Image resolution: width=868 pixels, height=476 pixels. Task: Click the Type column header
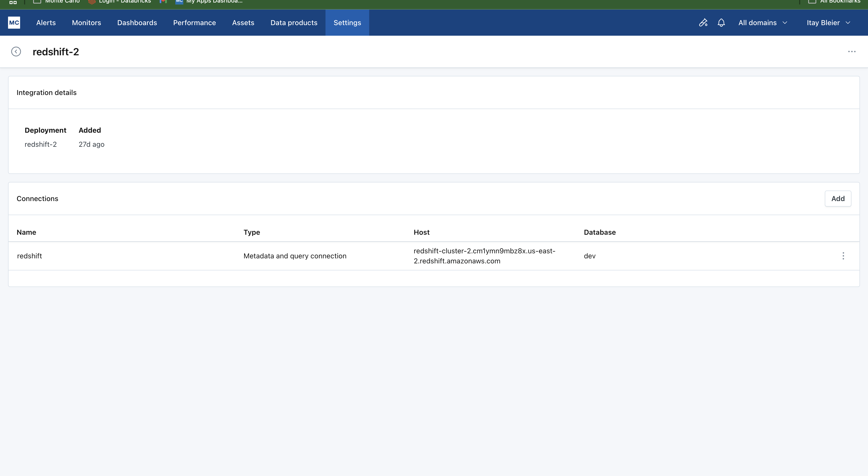tap(252, 232)
